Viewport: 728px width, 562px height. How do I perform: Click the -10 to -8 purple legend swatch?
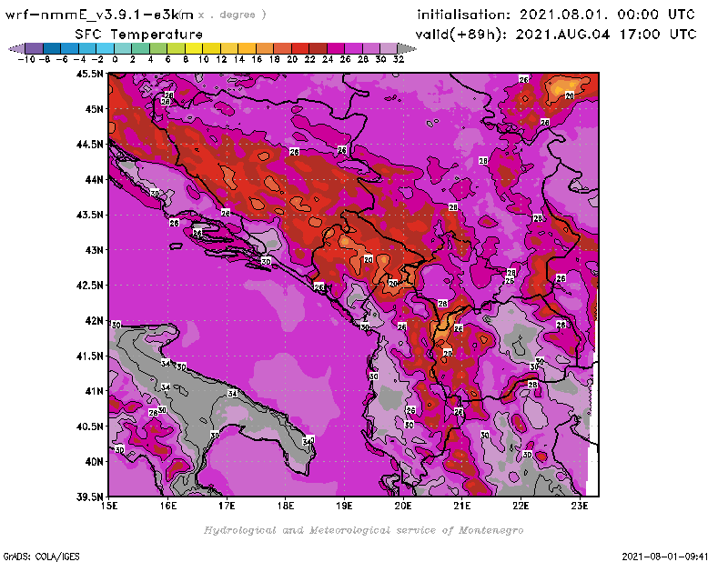[35, 49]
